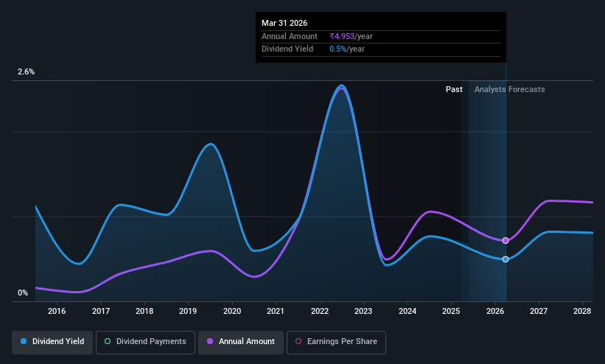Enable the Dividend Payments series
The height and width of the screenshot is (364, 605).
point(145,342)
